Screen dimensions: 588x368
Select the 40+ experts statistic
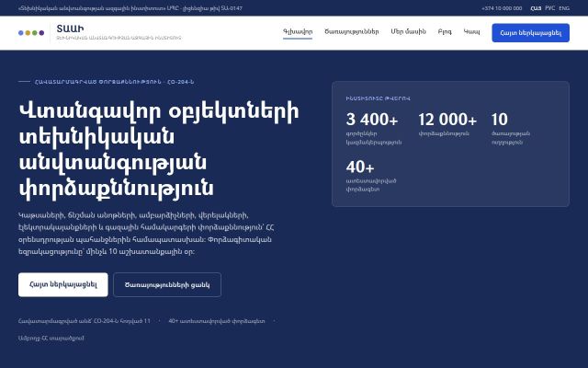(371, 176)
